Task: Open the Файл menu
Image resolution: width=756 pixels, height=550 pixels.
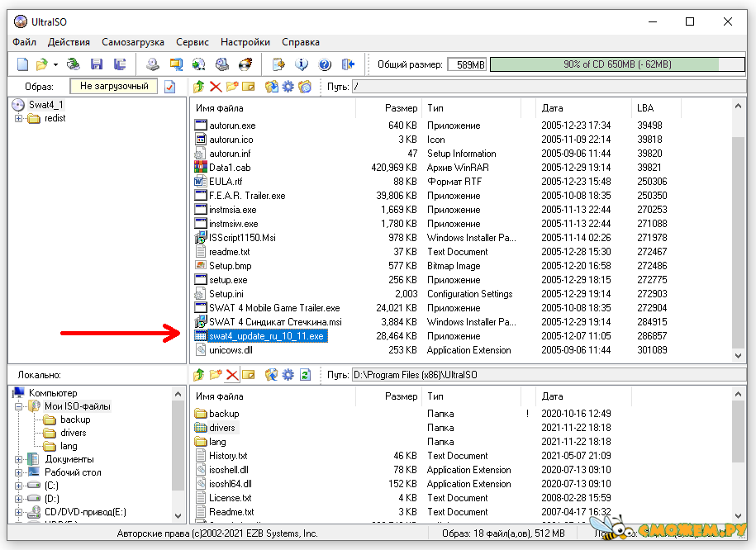Action: [24, 42]
